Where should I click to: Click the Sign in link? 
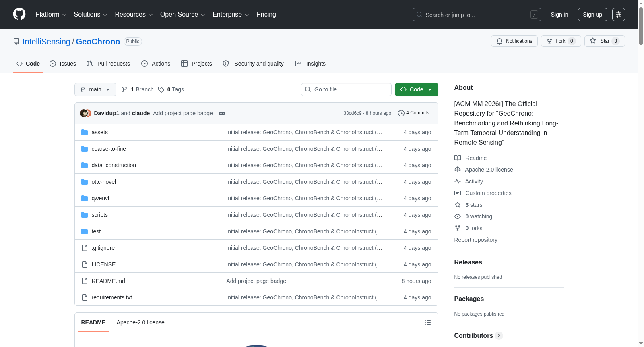pos(559,15)
